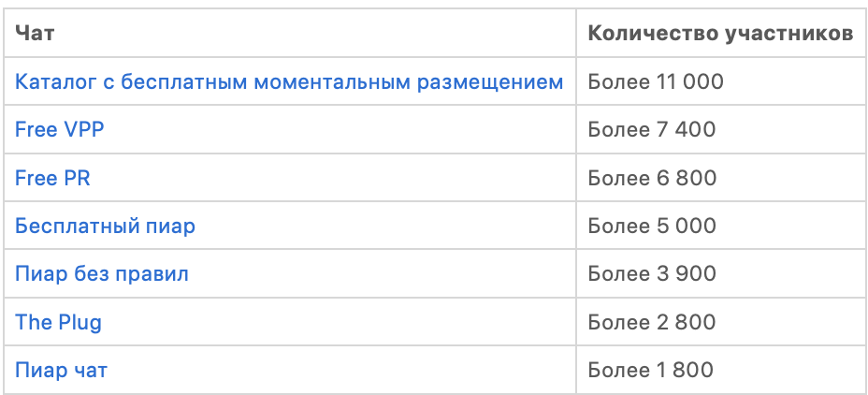This screenshot has height=395, width=868.
Task: Open the Каталог с бесплатным моментальным размещением link
Action: click(x=288, y=82)
